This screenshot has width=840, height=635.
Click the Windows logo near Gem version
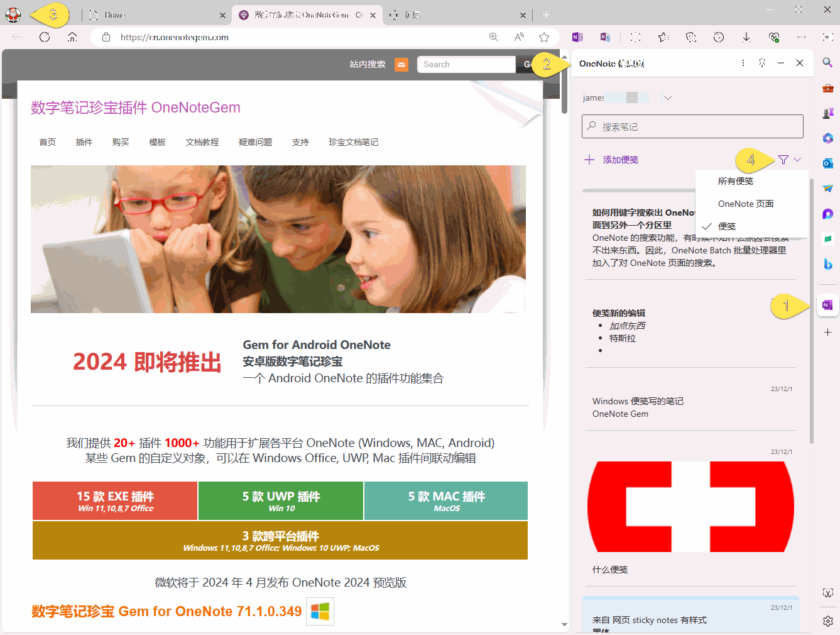pyautogui.click(x=320, y=611)
